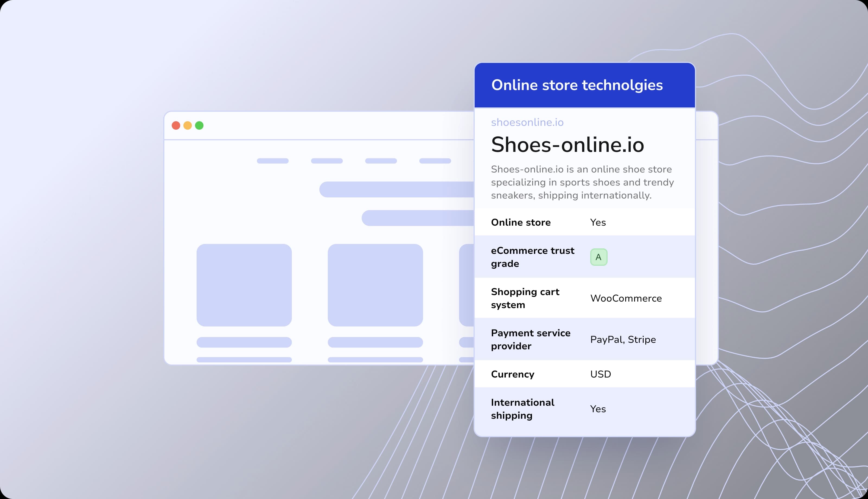The height and width of the screenshot is (499, 868).
Task: Click the USD currency value
Action: tap(600, 374)
